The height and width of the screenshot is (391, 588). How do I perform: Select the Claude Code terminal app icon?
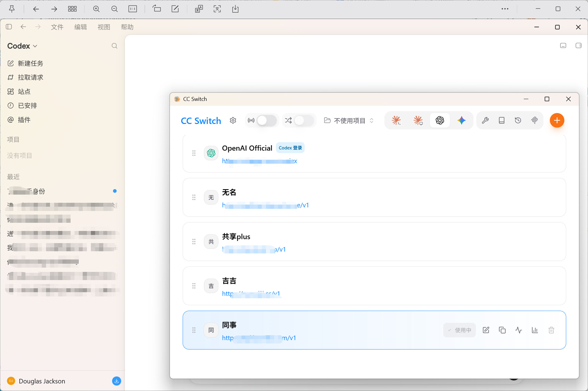pyautogui.click(x=396, y=121)
